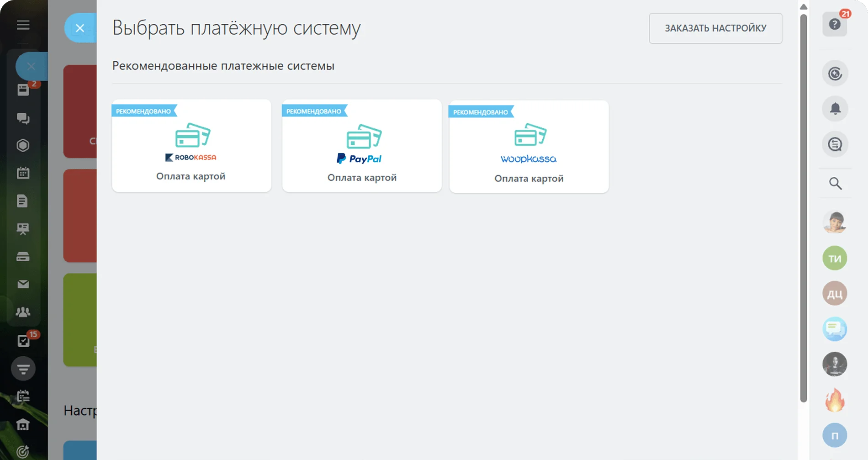868x460 pixels.
Task: Open the drive storage icon in sidebar
Action: (23, 256)
